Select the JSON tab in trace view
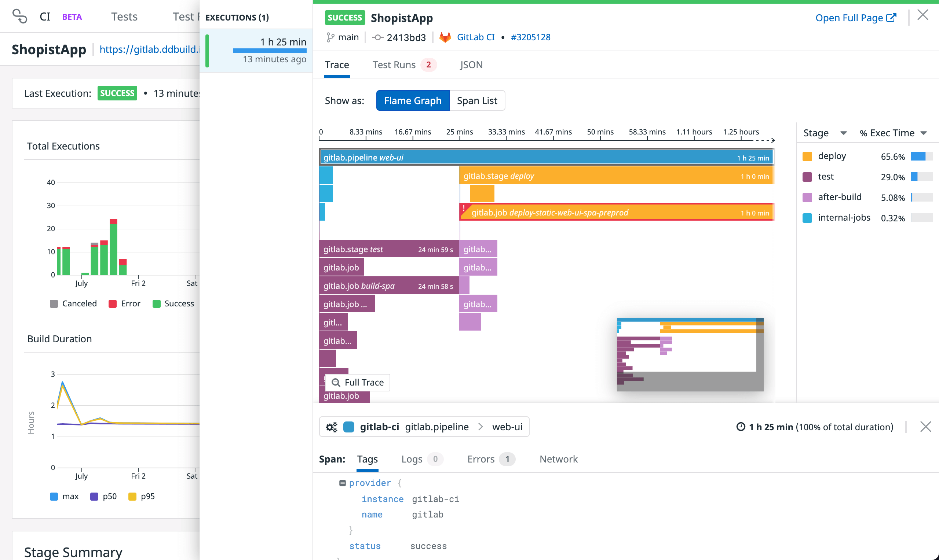 [x=471, y=64]
